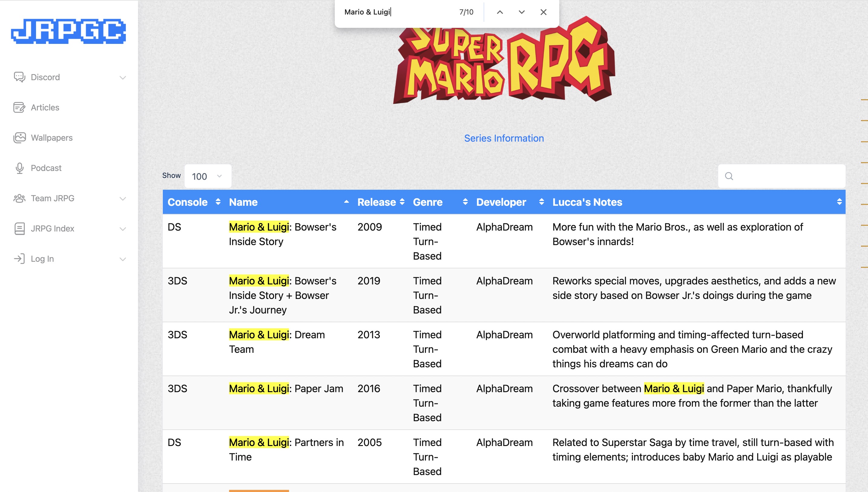
Task: Click the 7/10 match counter
Action: pyautogui.click(x=466, y=12)
